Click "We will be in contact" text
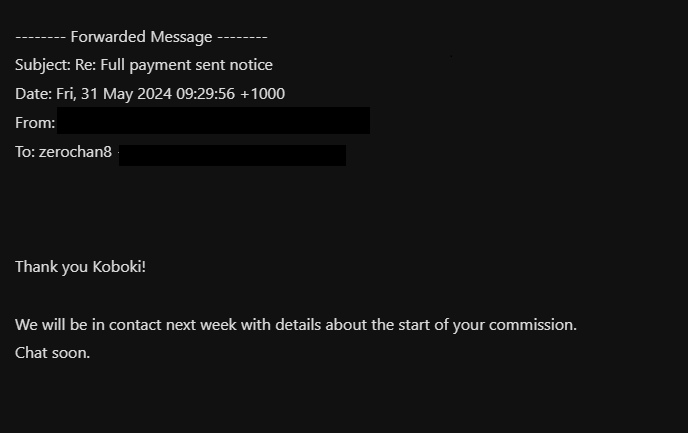688x433 pixels. 91,325
